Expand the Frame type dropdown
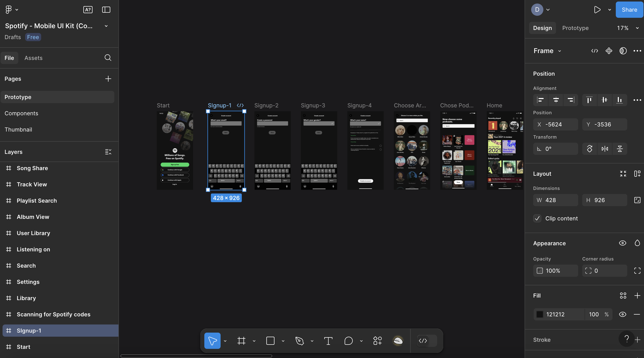Image resolution: width=644 pixels, height=358 pixels. 560,51
